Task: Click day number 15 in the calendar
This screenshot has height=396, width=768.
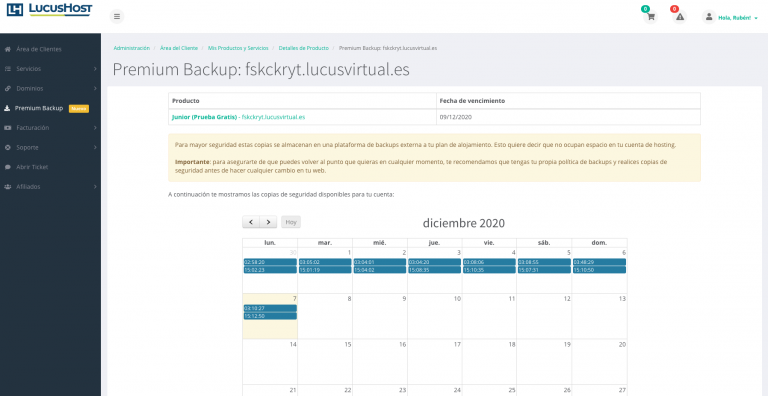Action: tap(348, 345)
